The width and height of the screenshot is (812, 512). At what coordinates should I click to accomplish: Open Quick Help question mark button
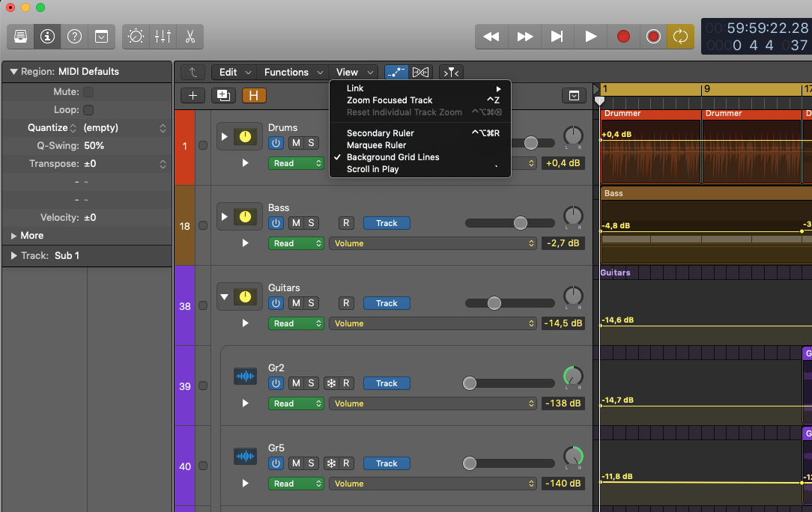(75, 36)
